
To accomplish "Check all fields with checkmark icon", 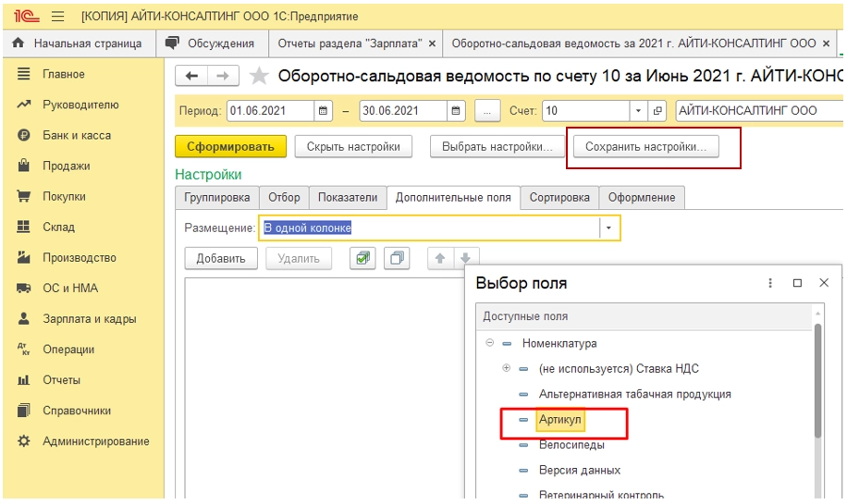I will [362, 258].
